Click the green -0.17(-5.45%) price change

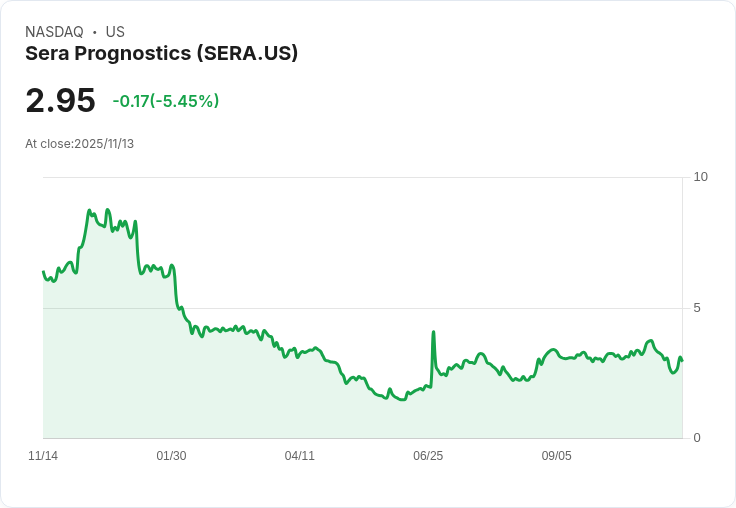(165, 101)
